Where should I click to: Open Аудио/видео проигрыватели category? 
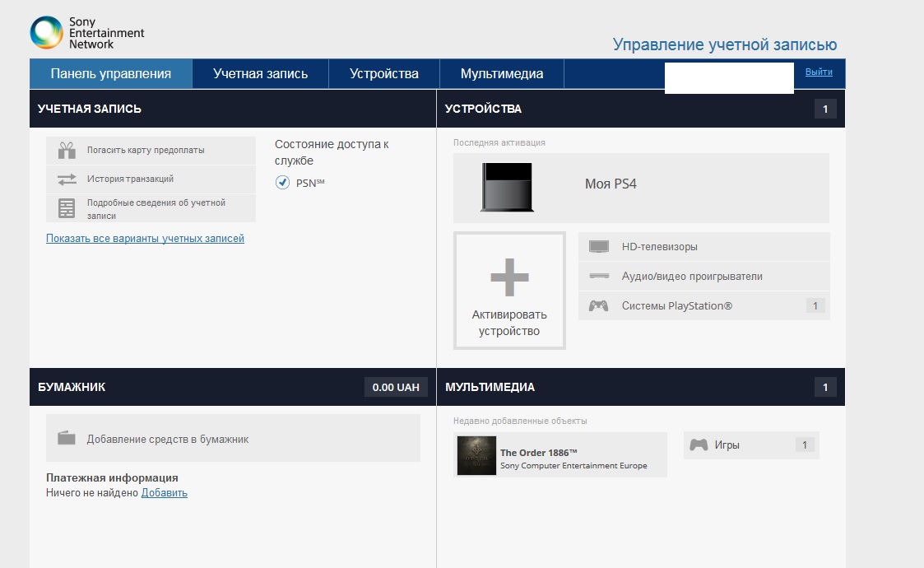pyautogui.click(x=704, y=276)
